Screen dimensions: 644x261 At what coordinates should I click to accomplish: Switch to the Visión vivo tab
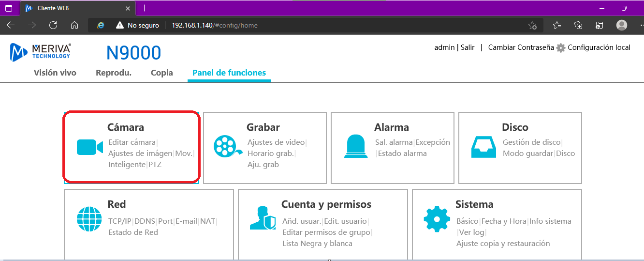click(x=55, y=73)
